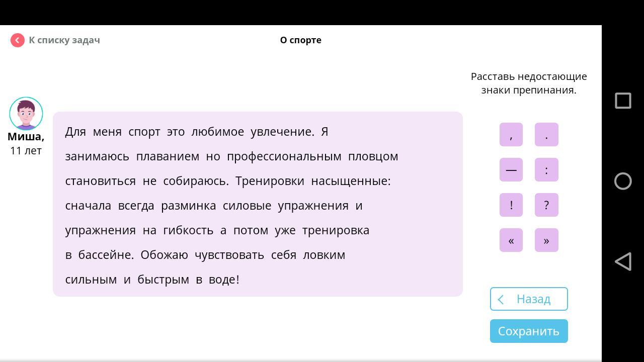Click the word "воде!" in the passage
Screen dimensions: 644x362
[x=224, y=280]
